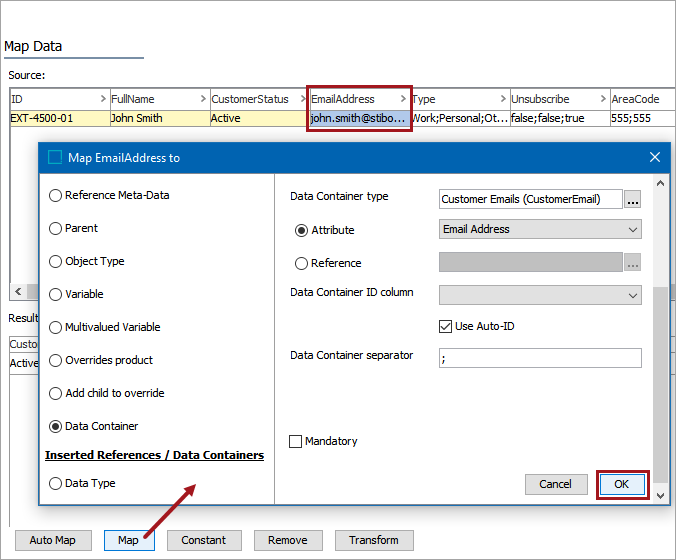The width and height of the screenshot is (676, 560).
Task: Enable the Mandatory checkbox
Action: (296, 441)
